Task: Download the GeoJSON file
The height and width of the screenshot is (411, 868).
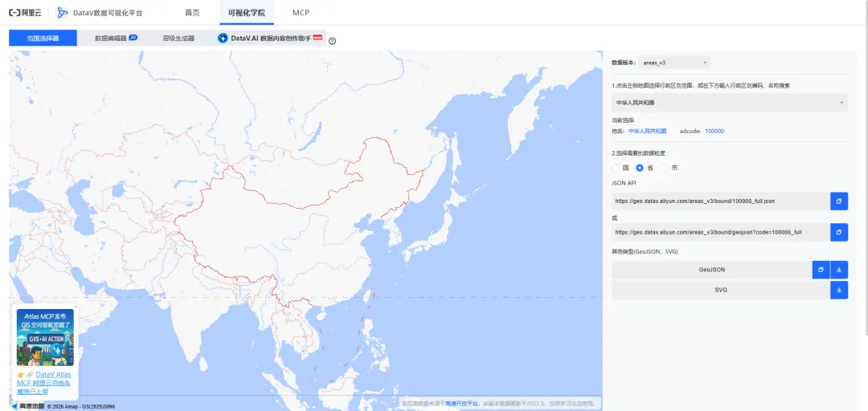Action: 839,270
